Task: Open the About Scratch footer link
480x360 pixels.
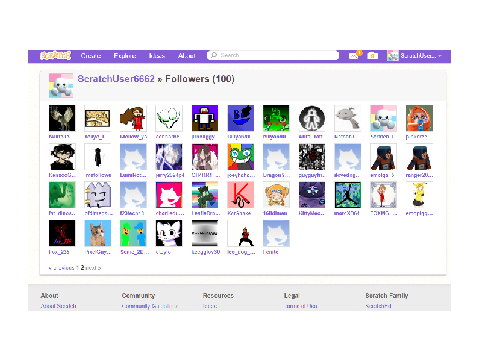Action: [x=58, y=306]
